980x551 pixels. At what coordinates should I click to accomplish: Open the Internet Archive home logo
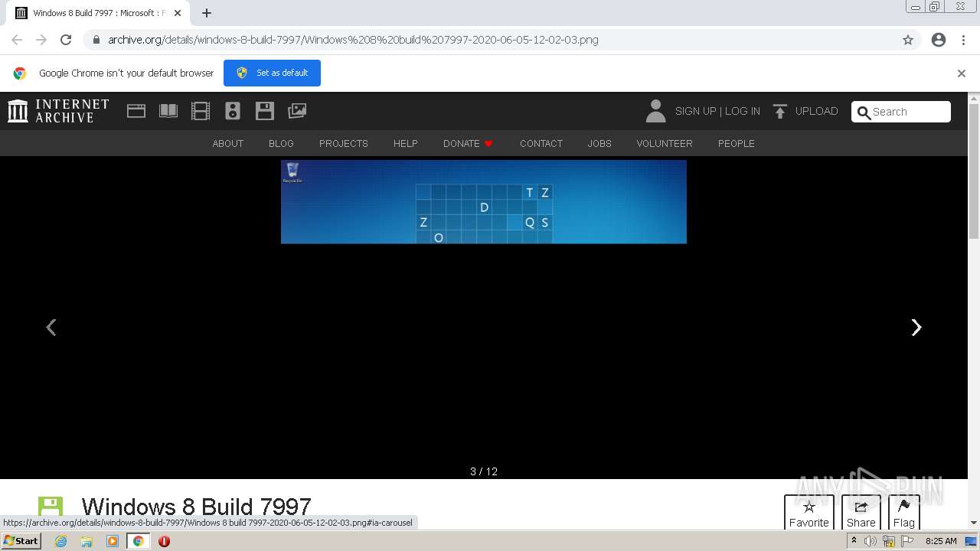58,111
